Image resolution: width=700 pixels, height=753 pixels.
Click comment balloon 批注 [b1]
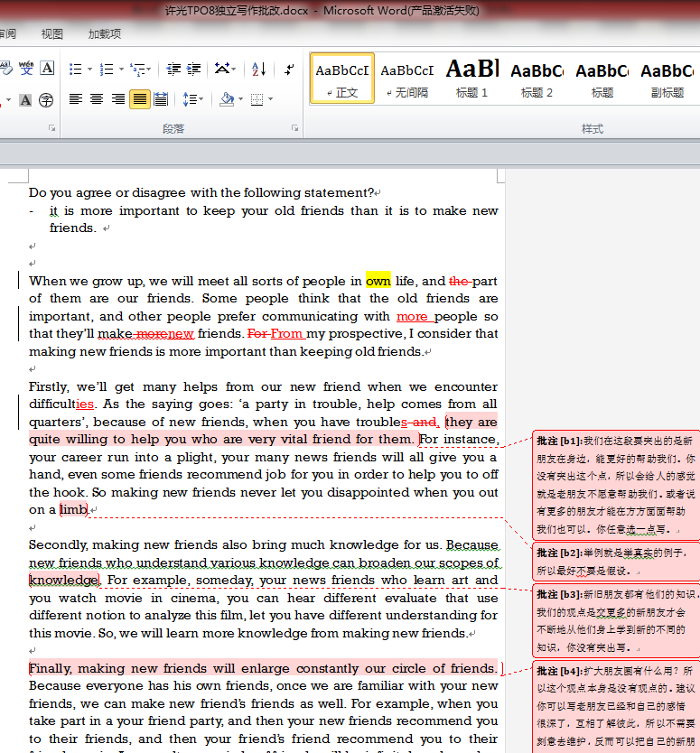pyautogui.click(x=616, y=485)
